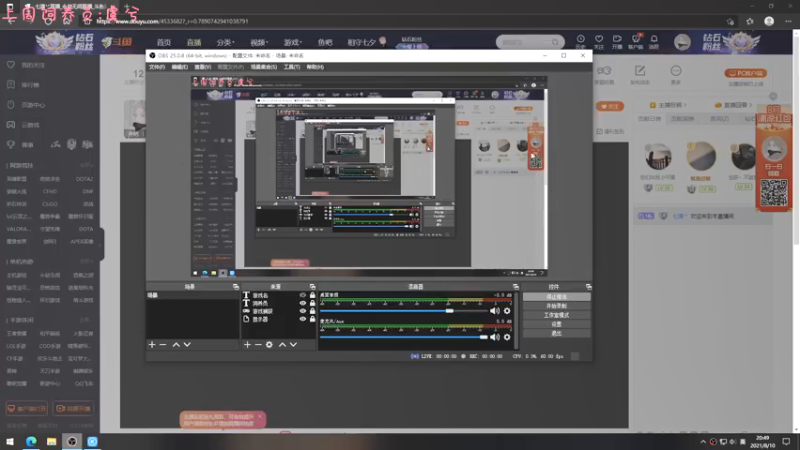
Task: Toggle visibility eye of first text source
Action: [303, 295]
